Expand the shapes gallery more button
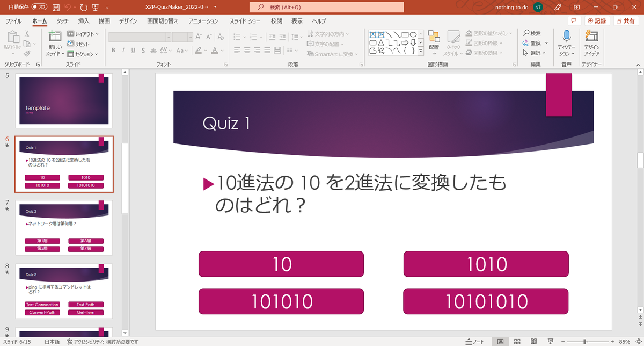 [x=421, y=51]
